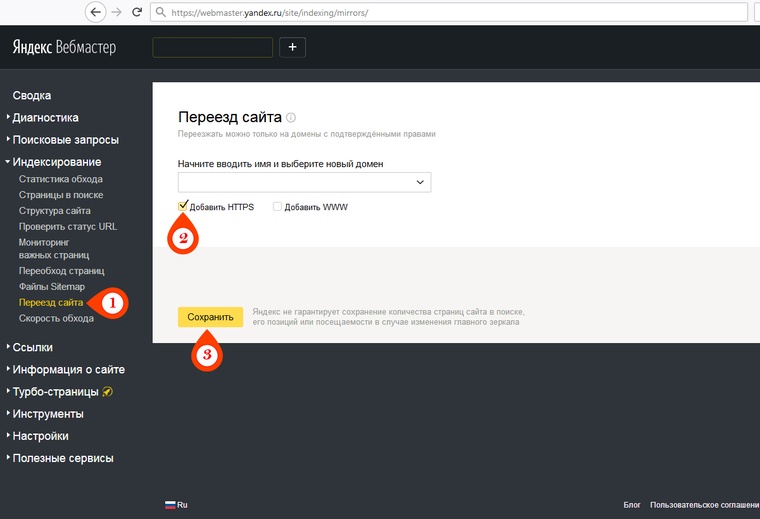Open Скорость обхода in sidebar

point(56,318)
